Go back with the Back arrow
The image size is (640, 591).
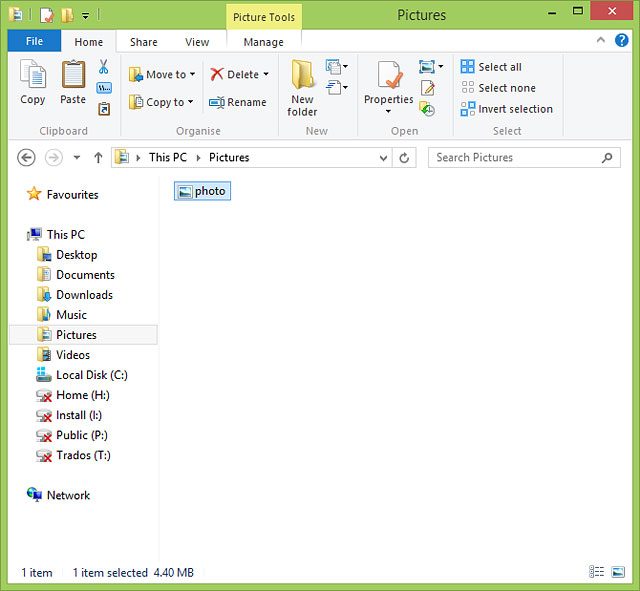click(x=26, y=158)
